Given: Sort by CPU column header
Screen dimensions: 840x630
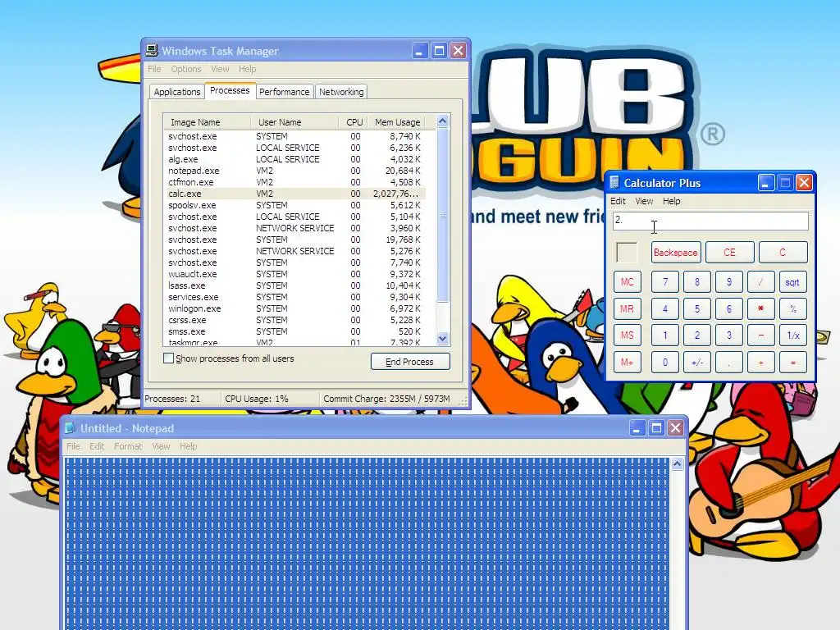Looking at the screenshot, I should (354, 122).
